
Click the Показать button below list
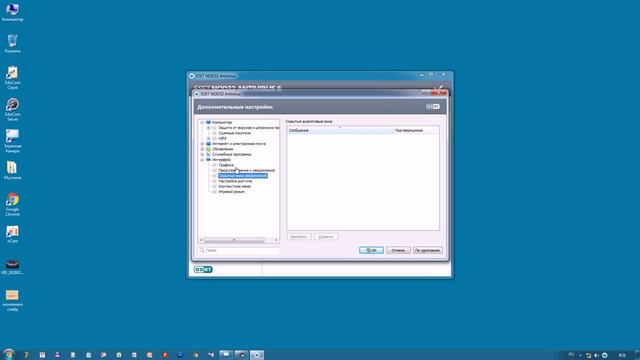(299, 237)
